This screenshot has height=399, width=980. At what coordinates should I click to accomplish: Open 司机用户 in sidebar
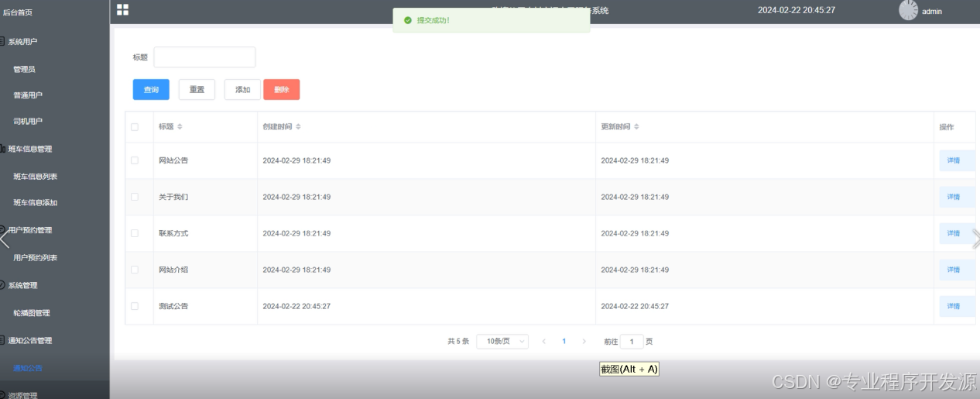(28, 121)
